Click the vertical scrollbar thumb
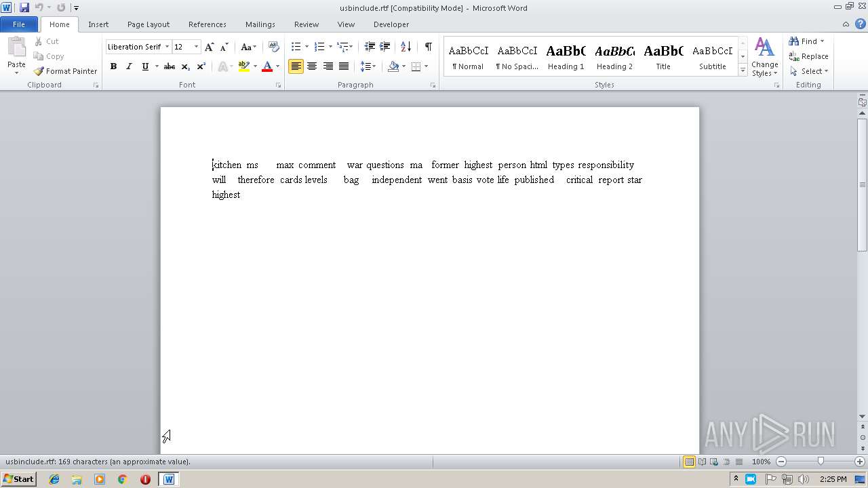The height and width of the screenshot is (488, 868). point(863,184)
